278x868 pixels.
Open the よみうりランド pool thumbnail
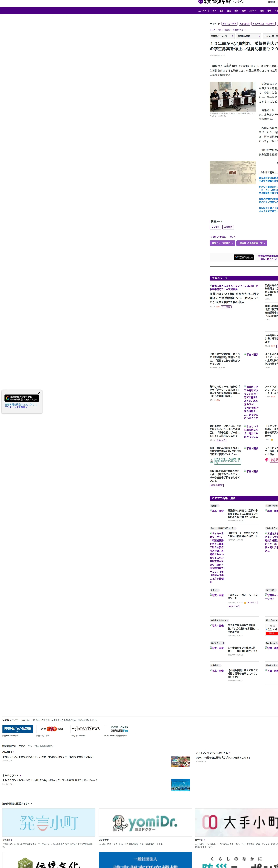pos(181,785)
